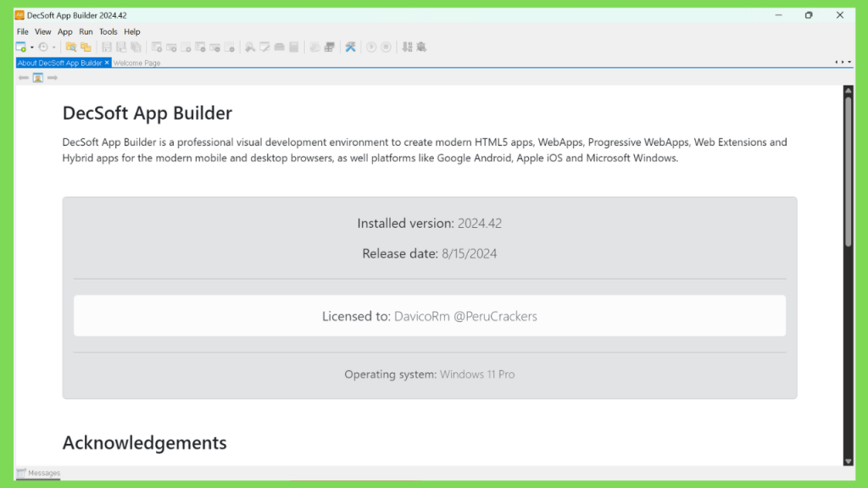Screen dimensions: 868x488
Task: Click the Windows 11 Pro operating system text
Action: tap(477, 374)
